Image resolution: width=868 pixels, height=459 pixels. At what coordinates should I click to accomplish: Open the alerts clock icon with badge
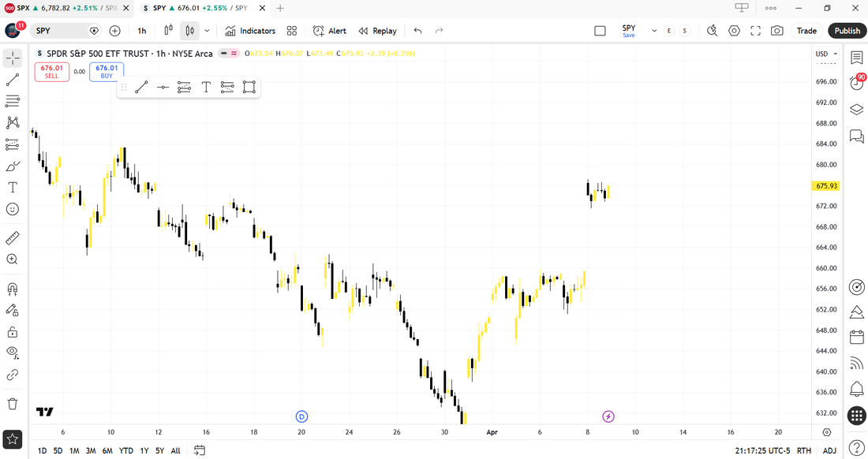(x=856, y=83)
